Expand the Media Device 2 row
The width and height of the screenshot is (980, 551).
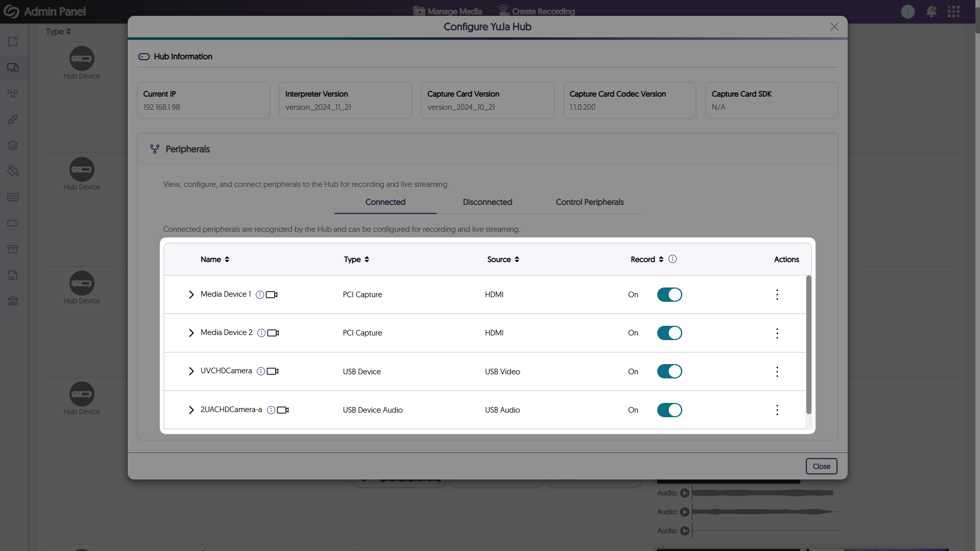[191, 332]
